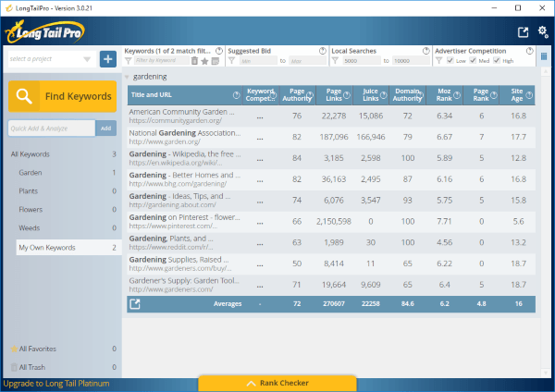The height and width of the screenshot is (392, 555).
Task: Open settings via the gear icon
Action: click(x=543, y=31)
